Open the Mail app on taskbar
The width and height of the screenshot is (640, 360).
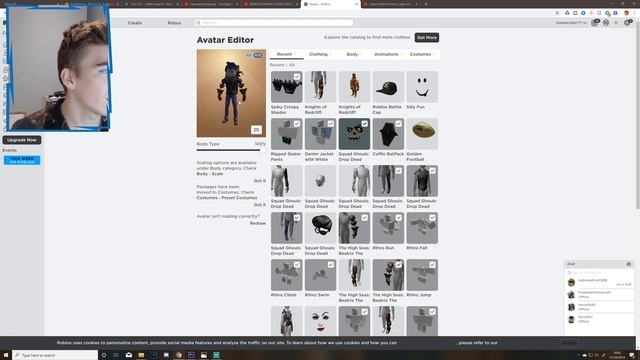[x=129, y=355]
